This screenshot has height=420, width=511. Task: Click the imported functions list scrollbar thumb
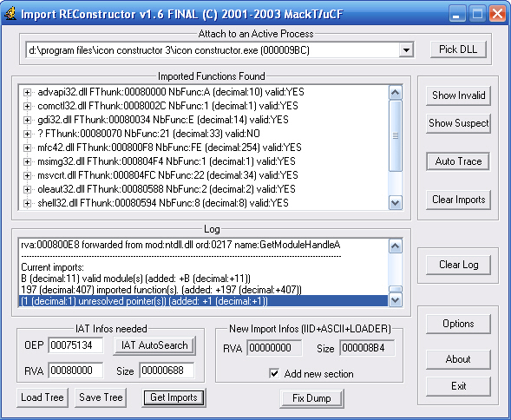click(396, 135)
